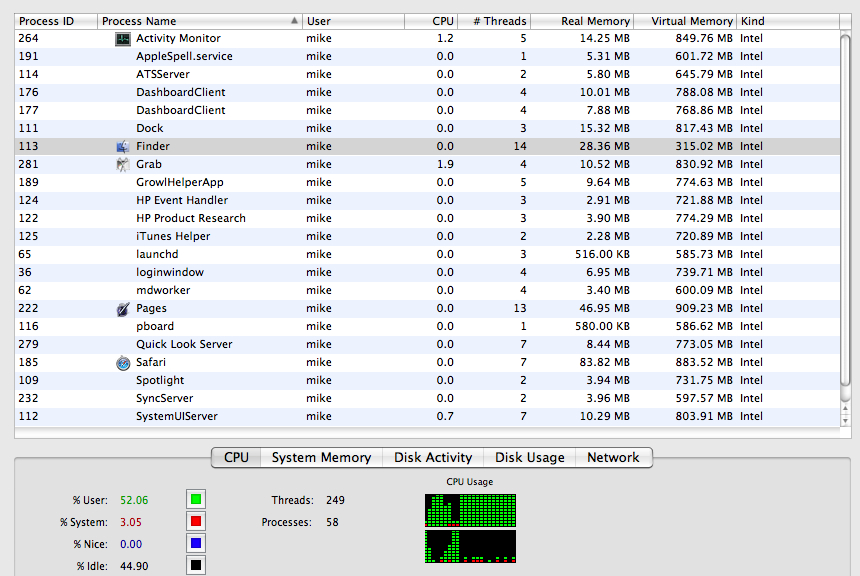Select the HP Event Handler process
Image resolution: width=860 pixels, height=576 pixels.
[427, 200]
